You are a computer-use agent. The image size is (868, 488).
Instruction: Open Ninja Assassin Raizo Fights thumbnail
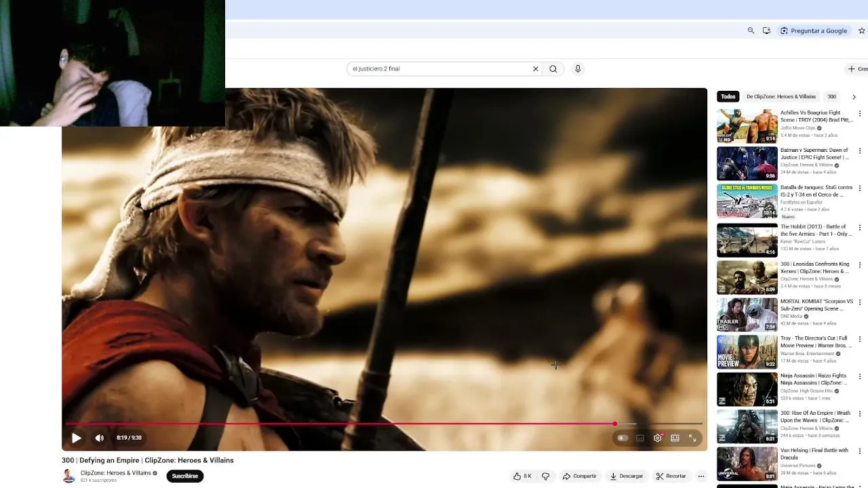click(x=747, y=389)
